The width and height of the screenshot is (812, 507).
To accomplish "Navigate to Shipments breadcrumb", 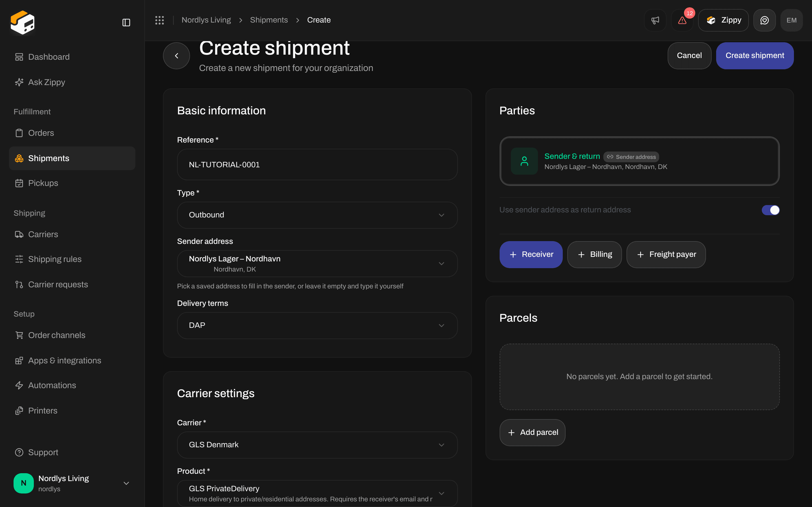I will click(x=269, y=20).
